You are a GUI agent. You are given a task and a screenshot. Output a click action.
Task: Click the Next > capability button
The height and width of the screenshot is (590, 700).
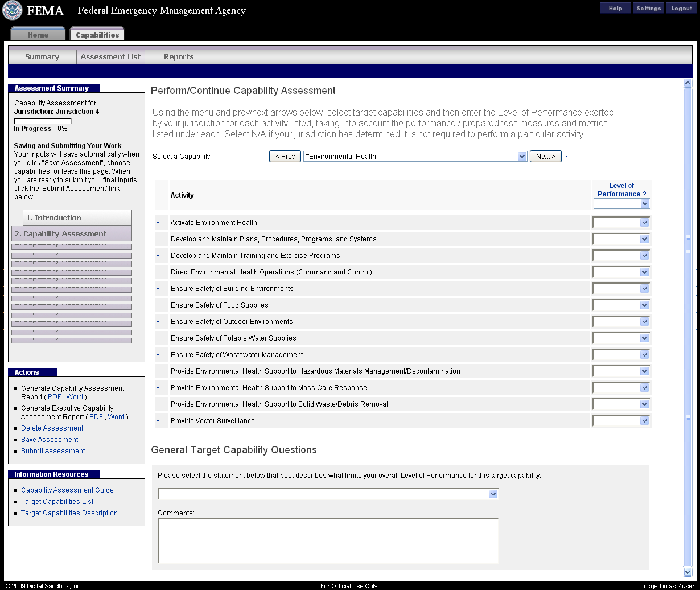546,157
